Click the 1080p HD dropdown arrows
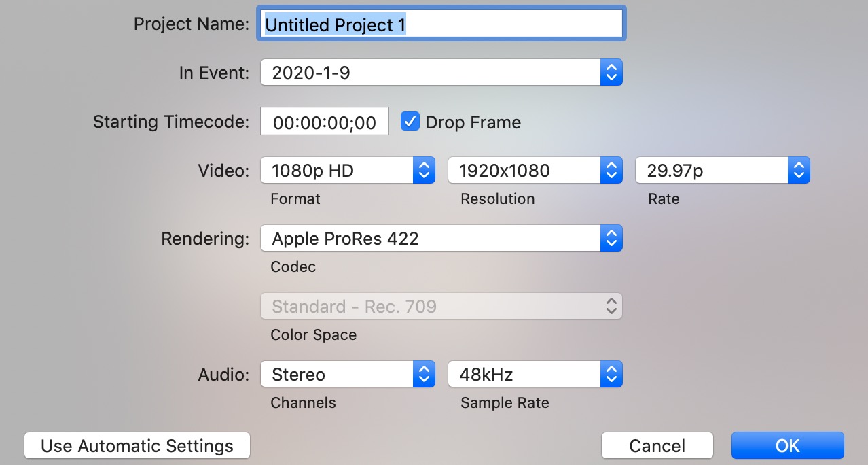 coord(424,171)
